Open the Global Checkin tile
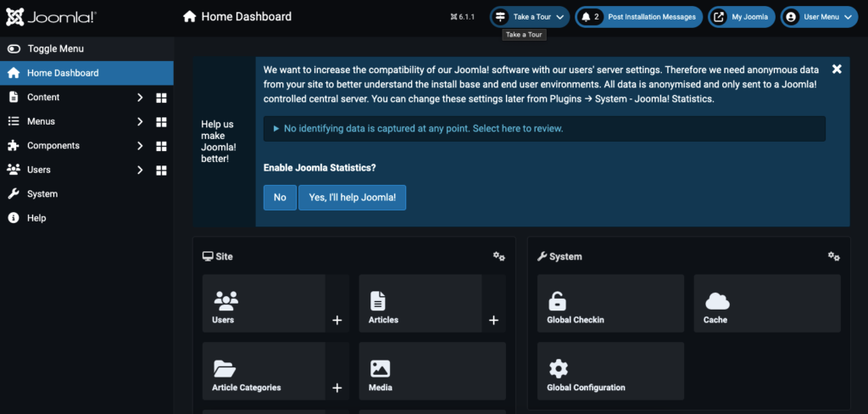The image size is (868, 414). click(x=610, y=304)
